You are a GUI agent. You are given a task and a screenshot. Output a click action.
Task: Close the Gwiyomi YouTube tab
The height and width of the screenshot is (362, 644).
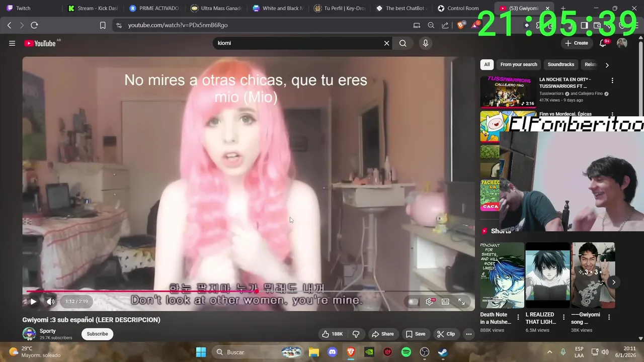[547, 8]
